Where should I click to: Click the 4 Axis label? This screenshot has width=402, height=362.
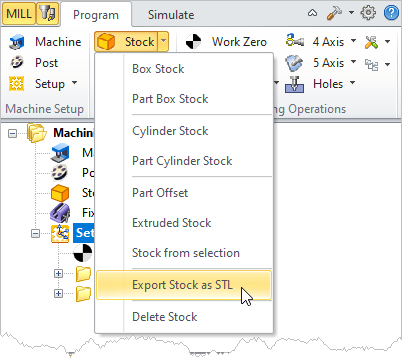(x=328, y=42)
